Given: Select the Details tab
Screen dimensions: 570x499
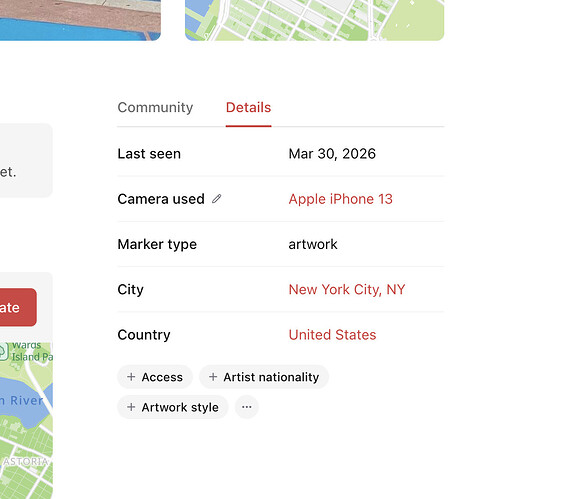Looking at the screenshot, I should coord(248,108).
